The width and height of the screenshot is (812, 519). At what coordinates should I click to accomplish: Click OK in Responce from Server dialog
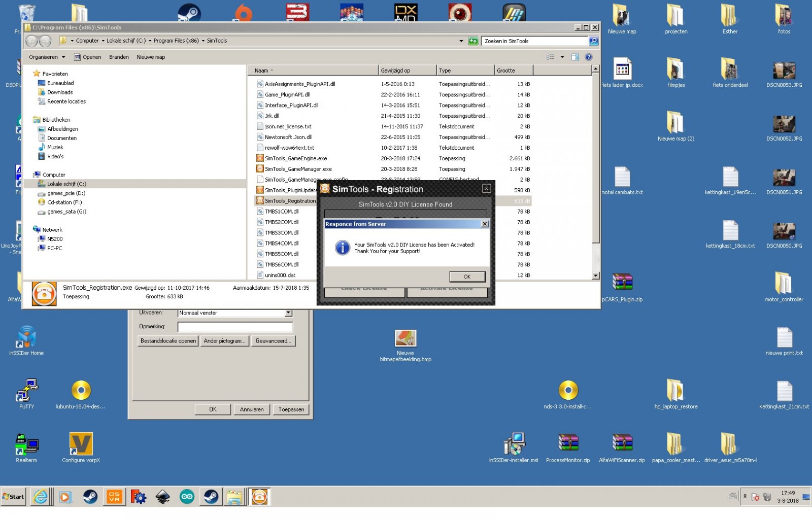click(x=467, y=276)
